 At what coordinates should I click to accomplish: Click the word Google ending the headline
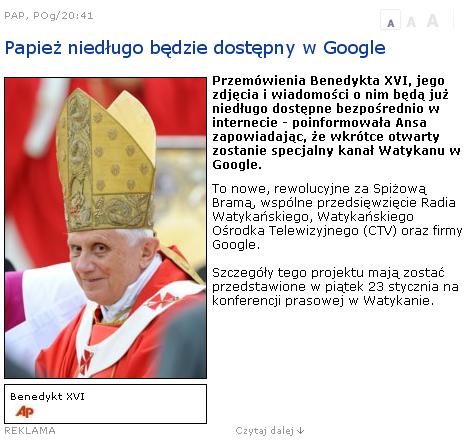tap(354, 48)
